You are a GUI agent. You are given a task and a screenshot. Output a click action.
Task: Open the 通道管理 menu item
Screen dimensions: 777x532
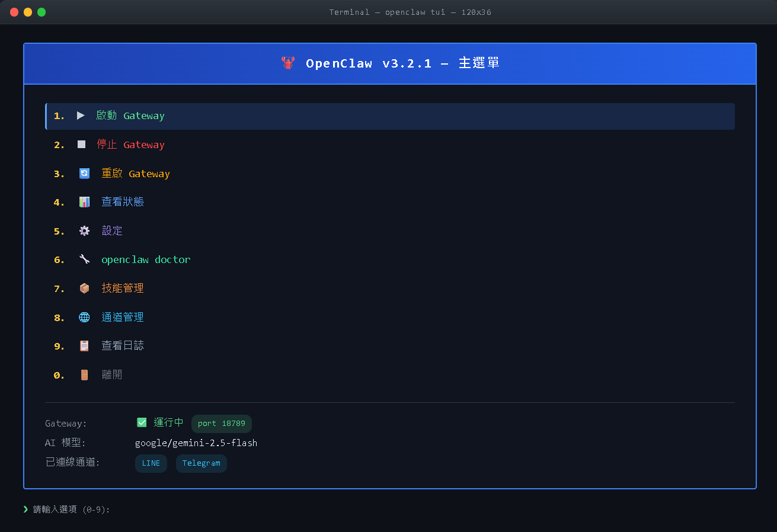[123, 317]
